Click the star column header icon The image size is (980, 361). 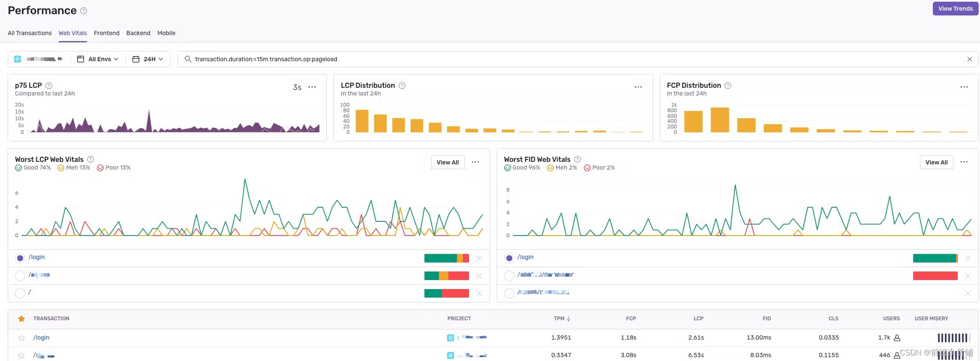point(21,319)
